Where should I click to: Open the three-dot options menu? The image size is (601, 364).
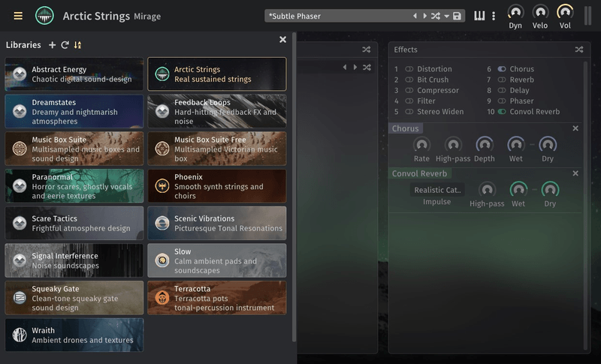(x=493, y=16)
